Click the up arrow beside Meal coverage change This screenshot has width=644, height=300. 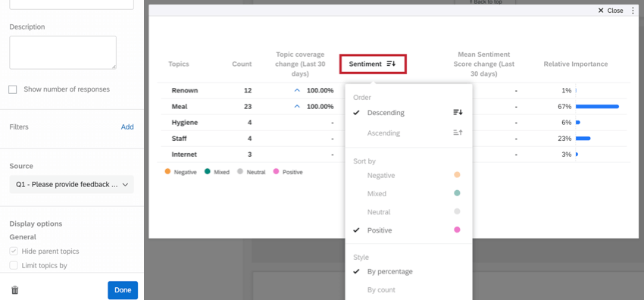click(297, 106)
